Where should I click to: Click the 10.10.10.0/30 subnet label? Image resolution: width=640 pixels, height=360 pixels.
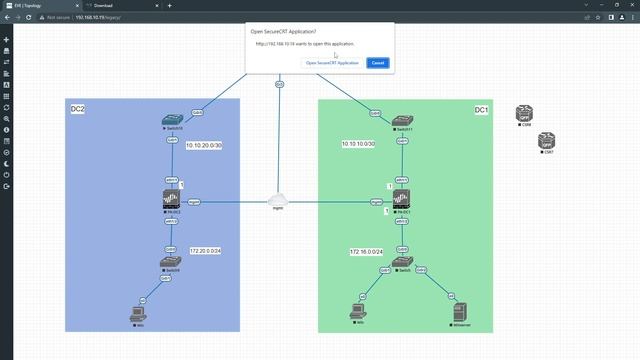358,144
